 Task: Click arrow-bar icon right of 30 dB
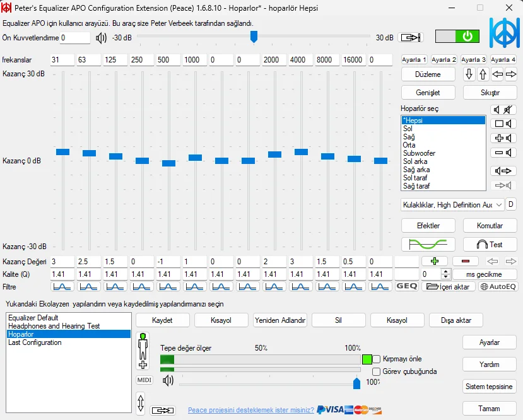411,37
